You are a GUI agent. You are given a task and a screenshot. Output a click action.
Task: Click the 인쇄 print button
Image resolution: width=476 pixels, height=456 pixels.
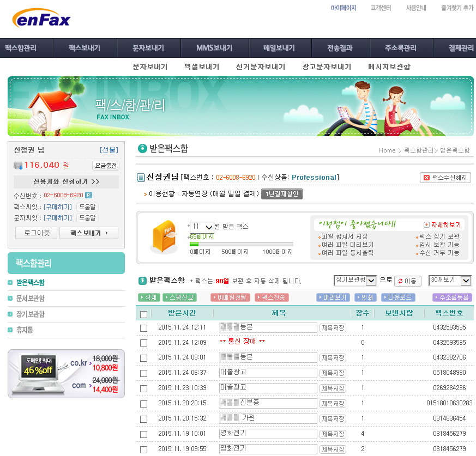(x=365, y=297)
